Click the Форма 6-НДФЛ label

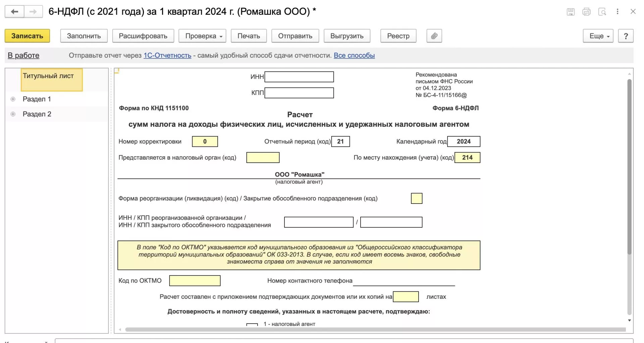coord(455,108)
